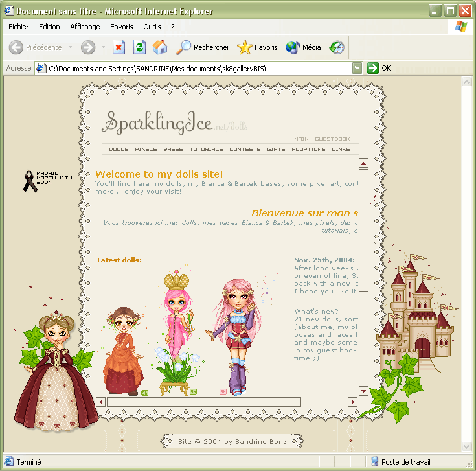The image size is (476, 471).
Task: Open the Favoris star toolbar button
Action: (x=258, y=47)
